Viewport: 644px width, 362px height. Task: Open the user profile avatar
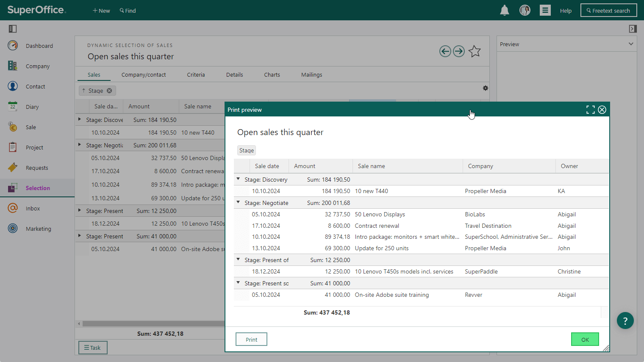(525, 11)
